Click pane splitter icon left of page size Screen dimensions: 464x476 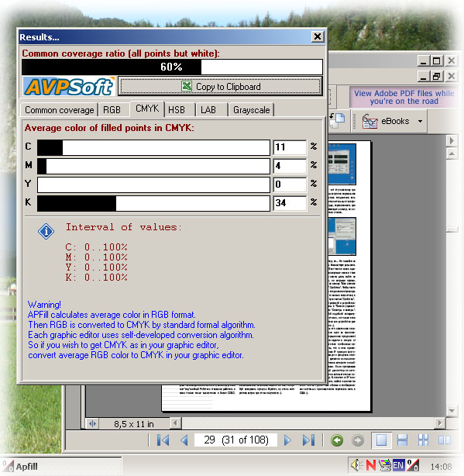pyautogui.click(x=92, y=423)
